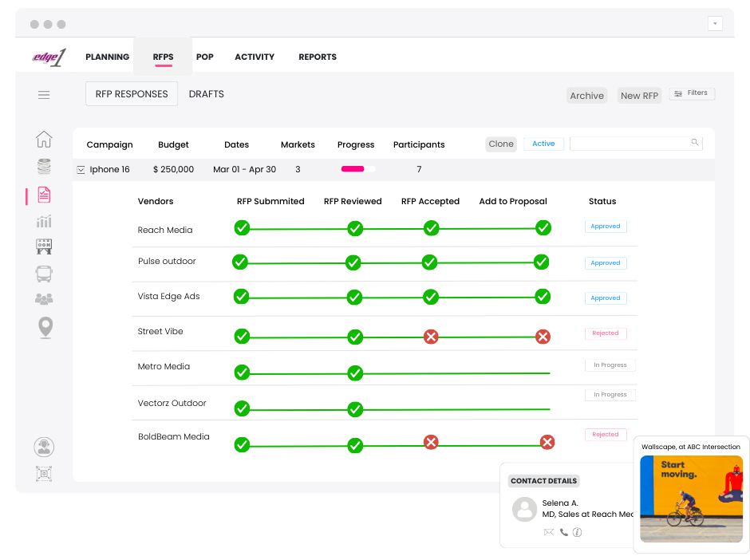Image resolution: width=750 pixels, height=560 pixels.
Task: Open the Filters button
Action: [x=692, y=93]
